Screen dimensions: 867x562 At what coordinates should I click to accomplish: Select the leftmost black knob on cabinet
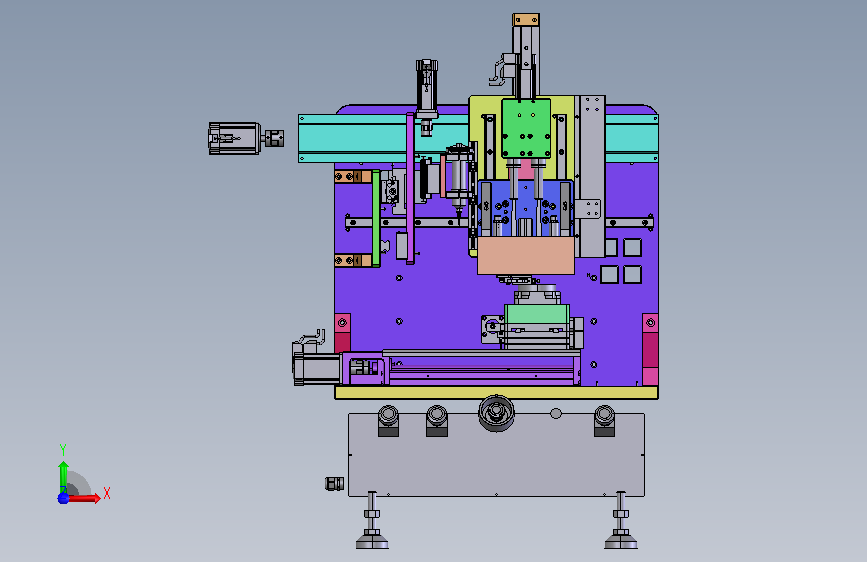point(388,420)
